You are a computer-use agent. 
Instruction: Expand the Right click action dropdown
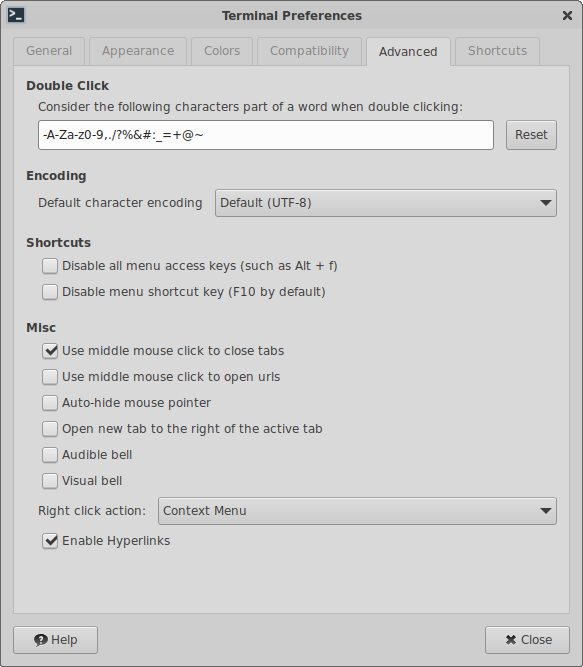[x=357, y=511]
